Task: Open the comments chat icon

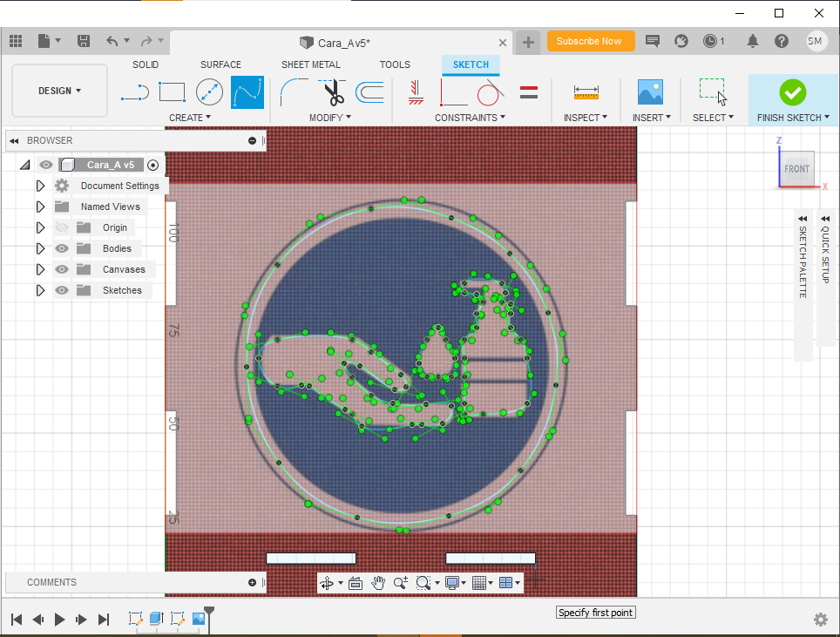Action: click(652, 41)
